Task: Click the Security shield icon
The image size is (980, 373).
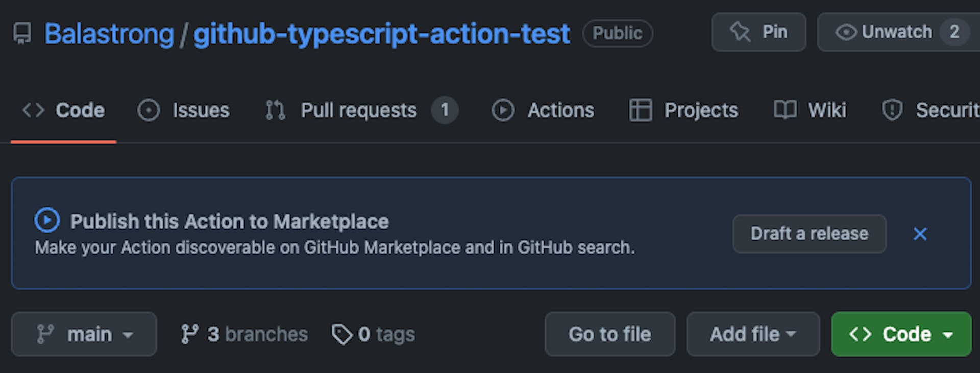Action: tap(892, 110)
